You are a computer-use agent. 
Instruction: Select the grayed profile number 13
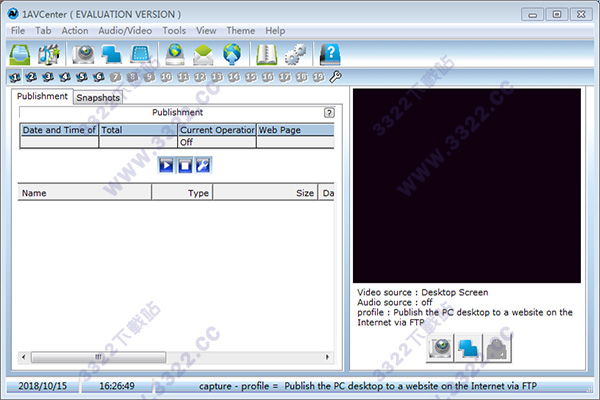(217, 77)
